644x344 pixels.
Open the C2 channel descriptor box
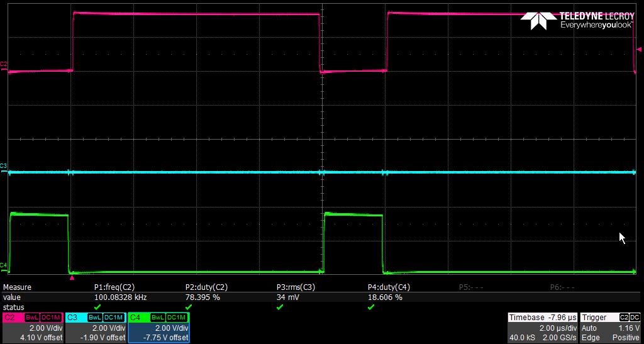tap(33, 327)
